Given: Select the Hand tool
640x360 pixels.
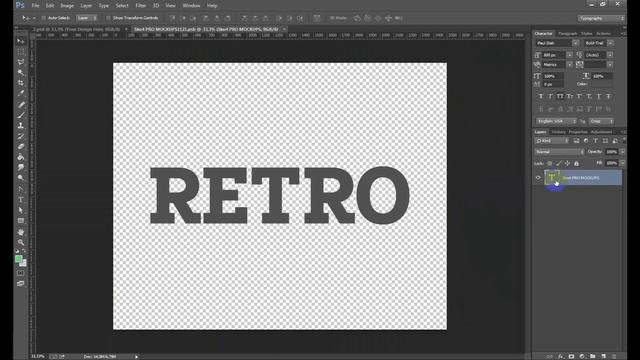Looking at the screenshot, I should click(x=21, y=232).
